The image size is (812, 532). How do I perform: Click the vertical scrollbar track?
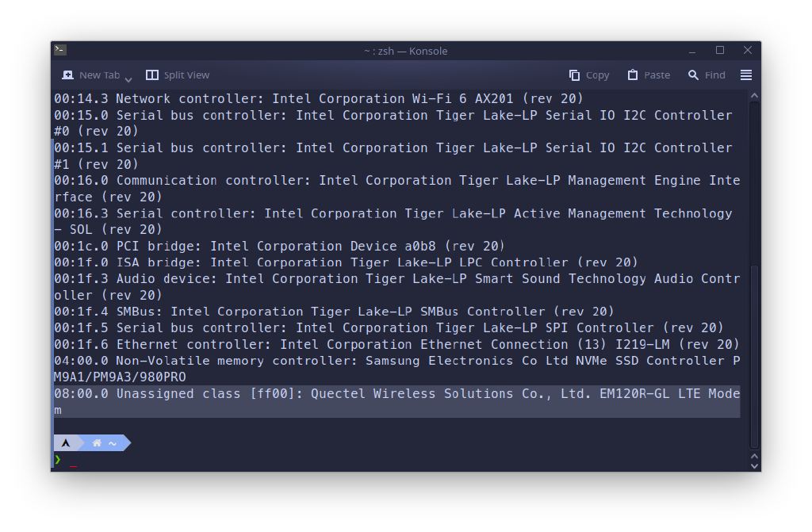click(755, 274)
